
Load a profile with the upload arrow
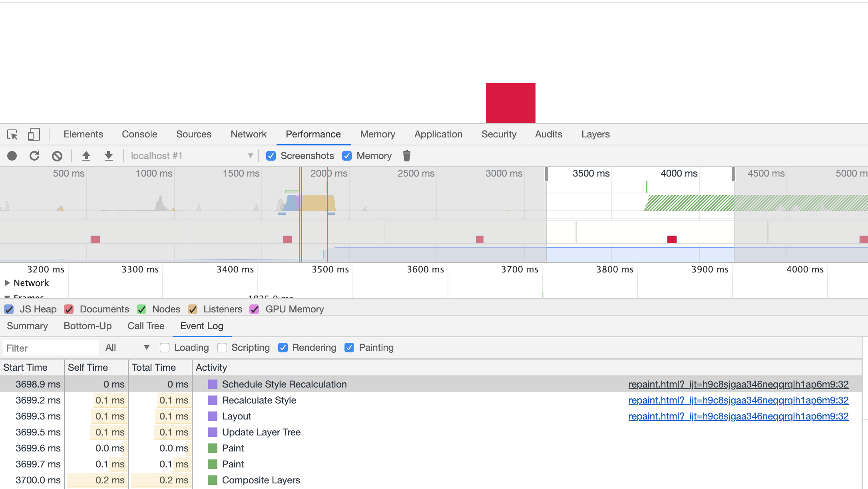(86, 156)
